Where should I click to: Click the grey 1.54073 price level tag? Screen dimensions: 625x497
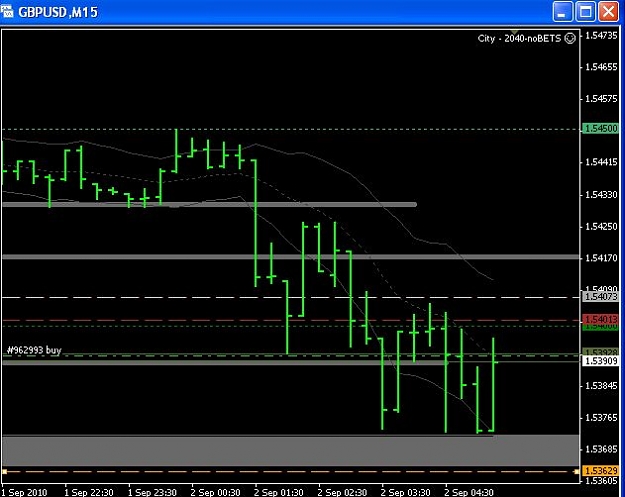pyautogui.click(x=600, y=297)
